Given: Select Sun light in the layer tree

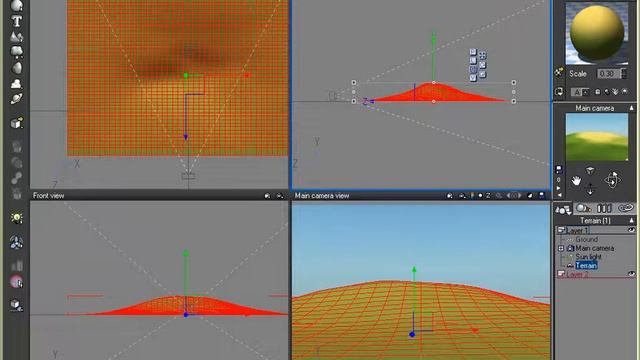Looking at the screenshot, I should coord(589,257).
